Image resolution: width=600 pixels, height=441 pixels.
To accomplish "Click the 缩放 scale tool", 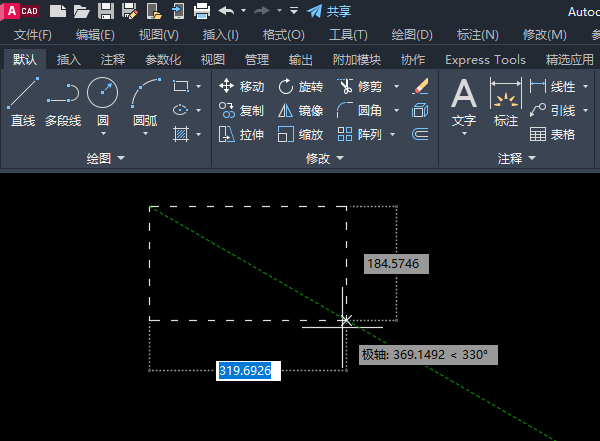I will click(x=300, y=135).
